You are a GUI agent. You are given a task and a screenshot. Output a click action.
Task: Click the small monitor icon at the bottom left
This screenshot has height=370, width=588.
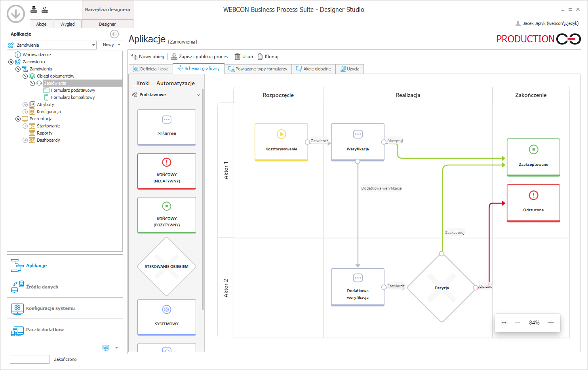click(106, 348)
